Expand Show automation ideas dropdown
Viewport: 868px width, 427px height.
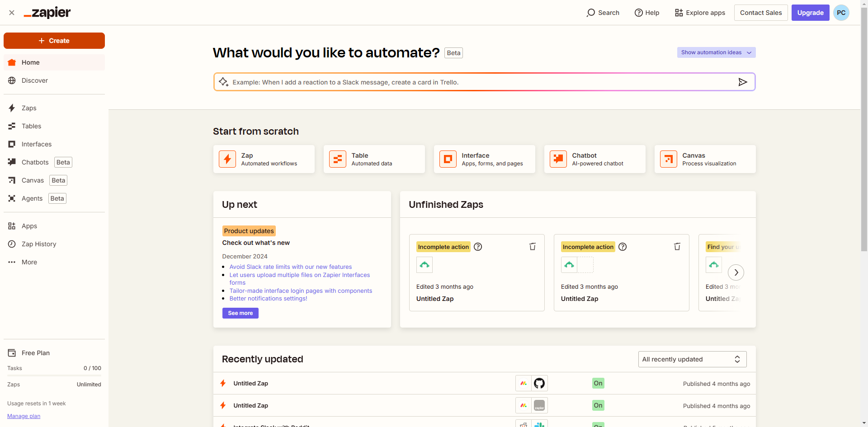point(716,52)
